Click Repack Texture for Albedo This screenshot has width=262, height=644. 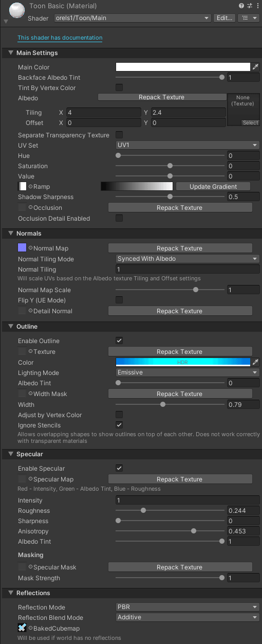pos(161,97)
